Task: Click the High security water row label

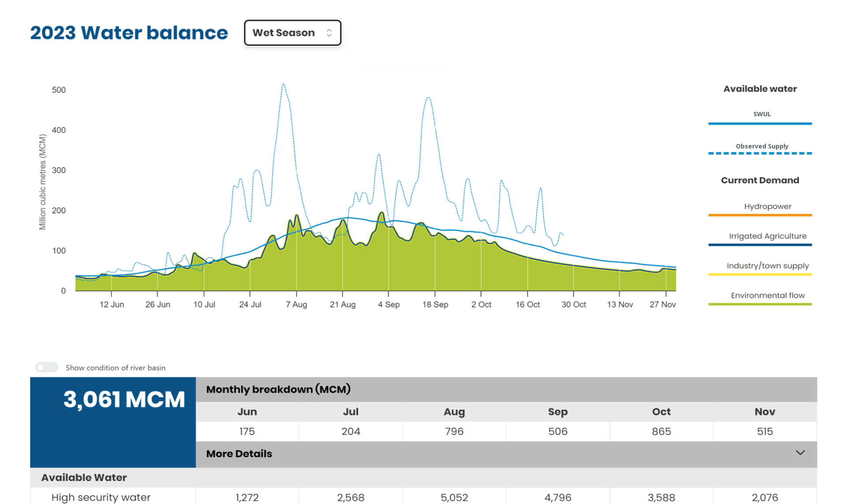Action: coord(101,497)
